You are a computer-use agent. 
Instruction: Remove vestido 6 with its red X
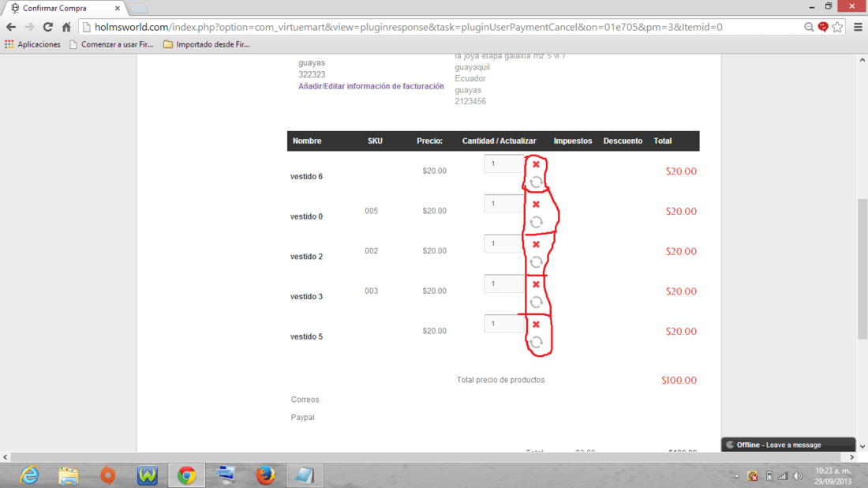click(536, 164)
